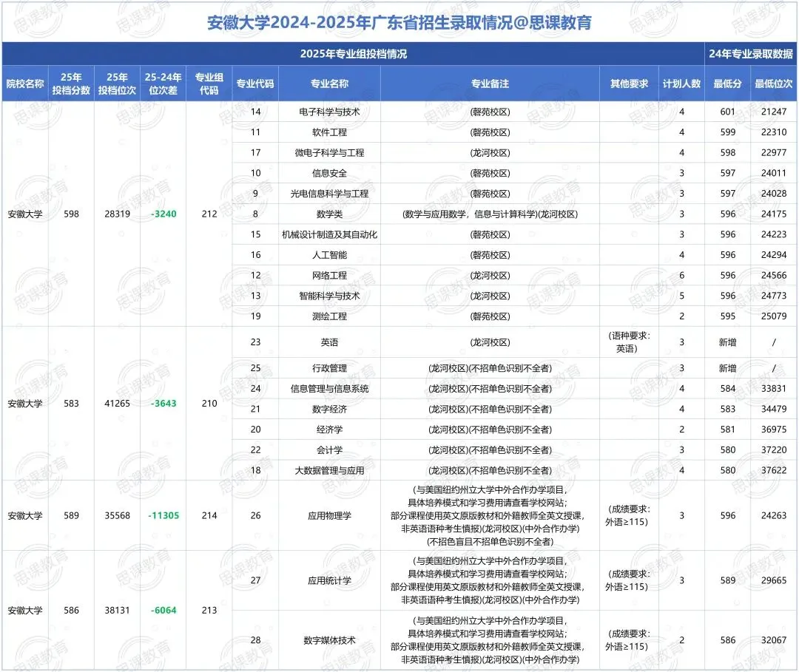Image resolution: width=799 pixels, height=672 pixels.
Task: Select the 测绘工程 major cell
Action: (x=330, y=316)
